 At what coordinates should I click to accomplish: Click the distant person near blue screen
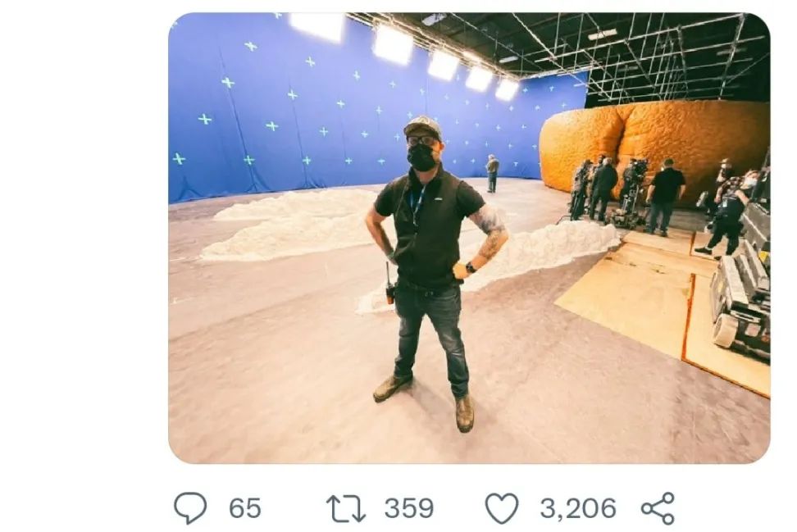click(492, 174)
